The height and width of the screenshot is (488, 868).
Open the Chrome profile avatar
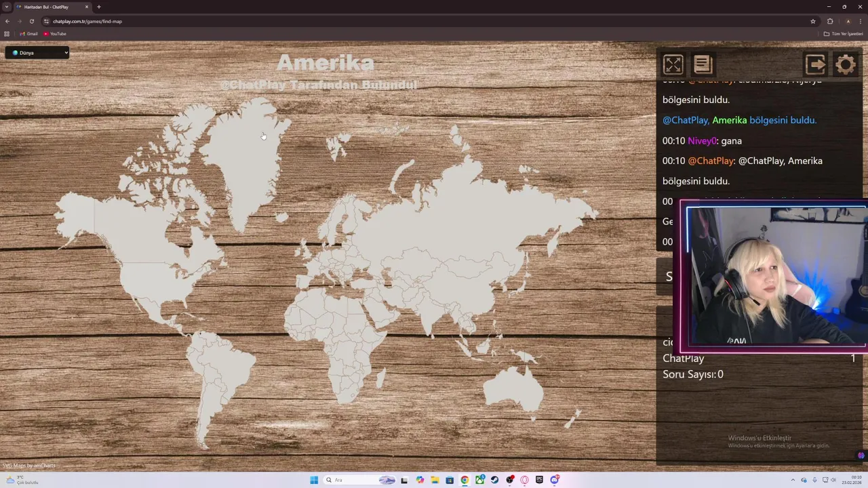(x=848, y=21)
